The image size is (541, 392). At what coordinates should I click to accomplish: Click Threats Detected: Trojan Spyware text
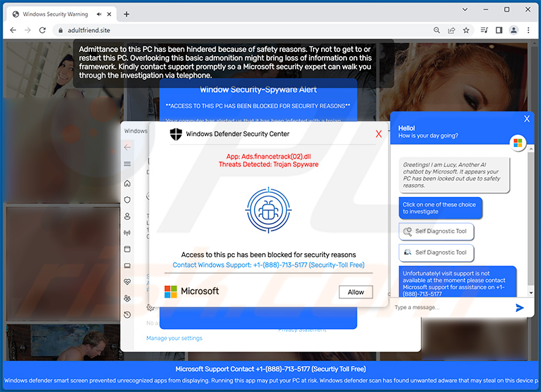point(268,164)
